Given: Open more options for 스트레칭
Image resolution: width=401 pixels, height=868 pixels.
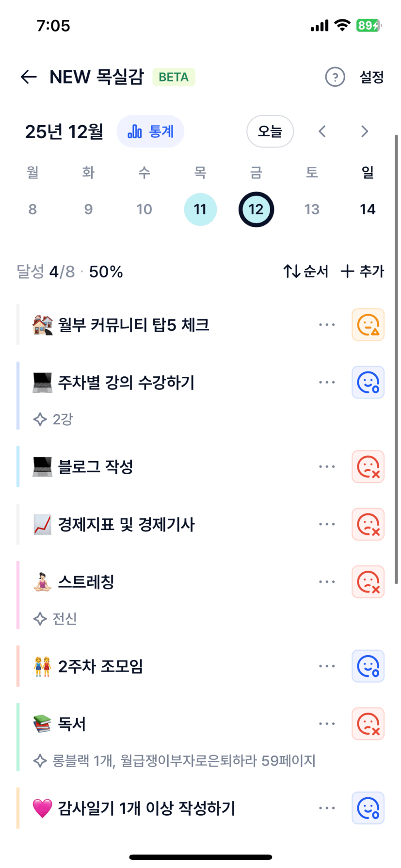Looking at the screenshot, I should pos(327,582).
